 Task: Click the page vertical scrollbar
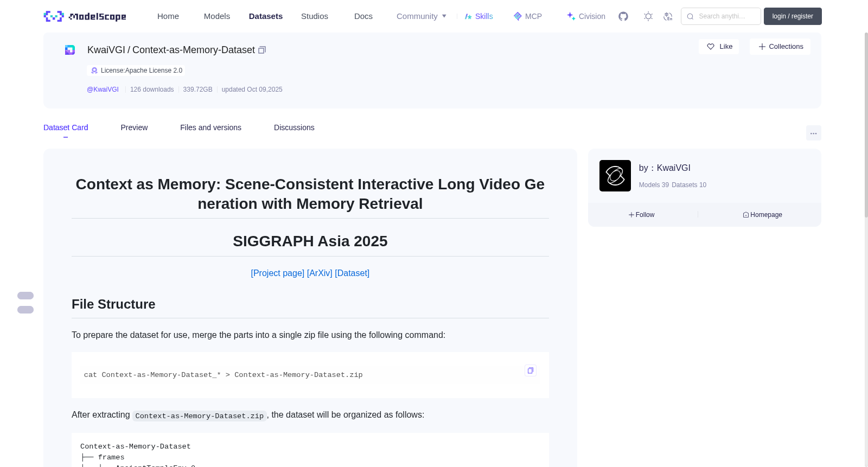(x=866, y=125)
